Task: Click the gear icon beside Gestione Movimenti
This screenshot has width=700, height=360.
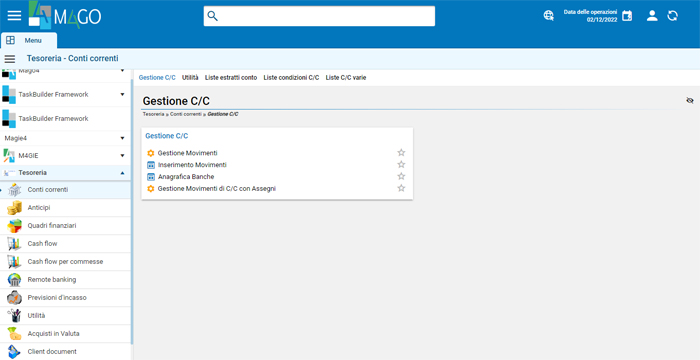Action: 150,153
